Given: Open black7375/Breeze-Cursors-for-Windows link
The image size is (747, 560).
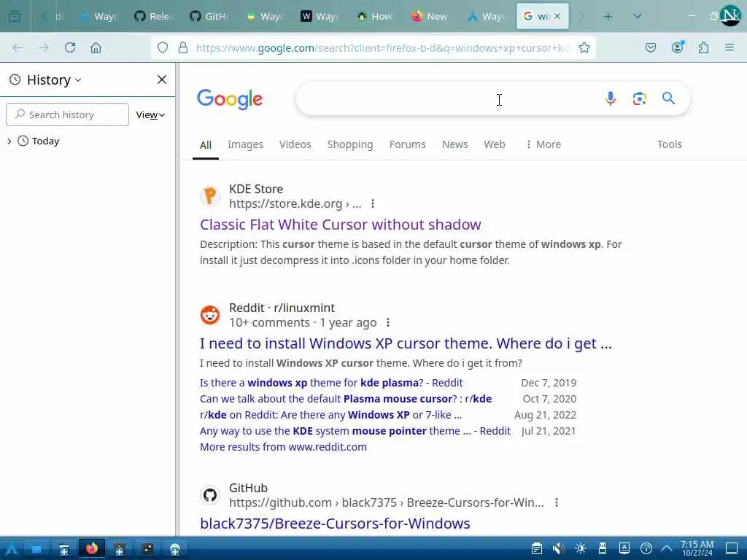Looking at the screenshot, I should (335, 524).
